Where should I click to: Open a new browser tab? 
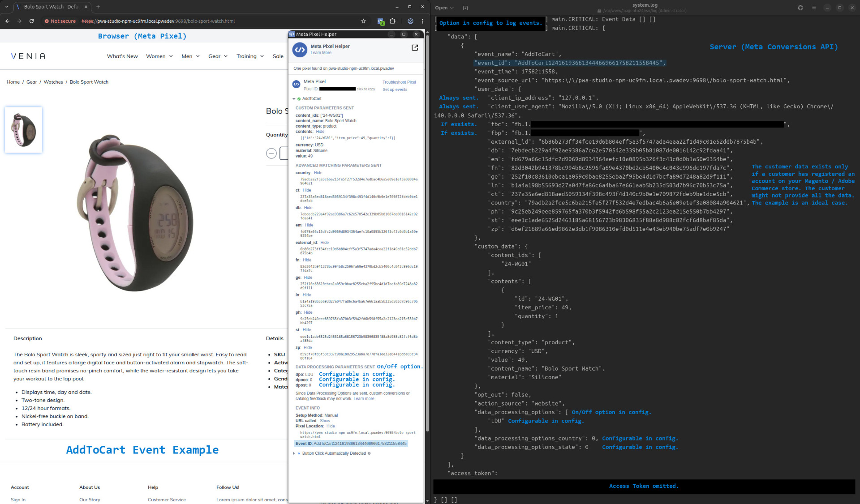click(98, 7)
